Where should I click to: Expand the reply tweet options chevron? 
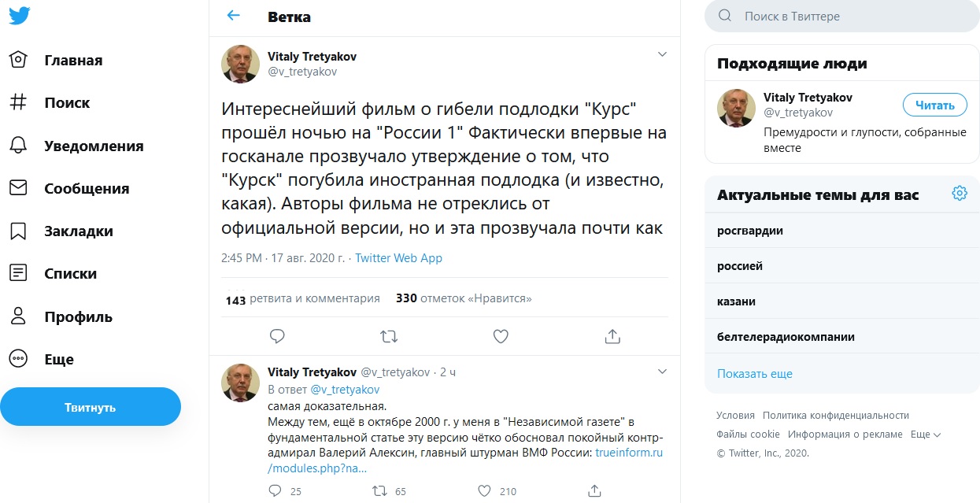coord(662,372)
